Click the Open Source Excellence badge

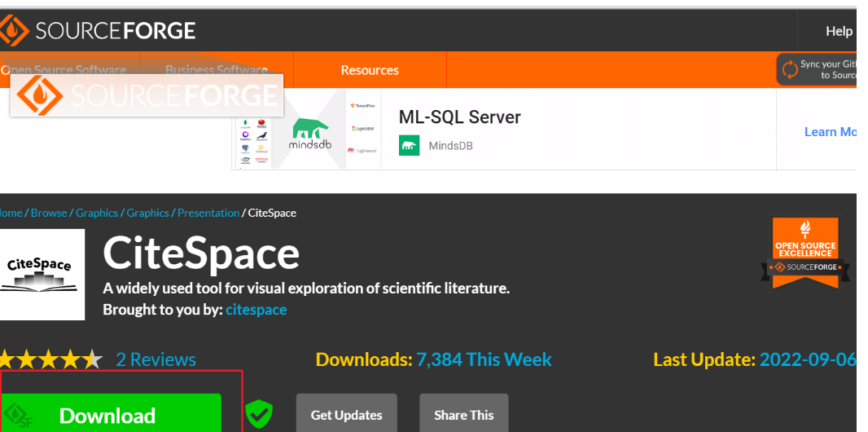coord(804,253)
